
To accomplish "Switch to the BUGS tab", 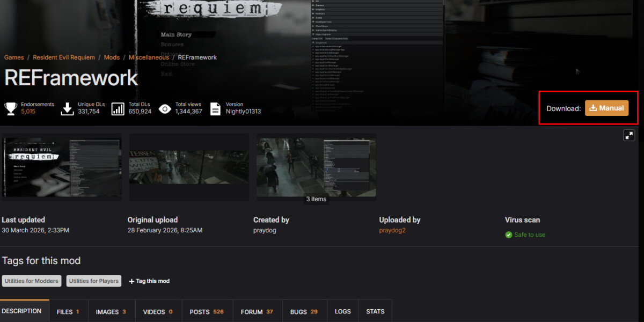I will (x=304, y=311).
